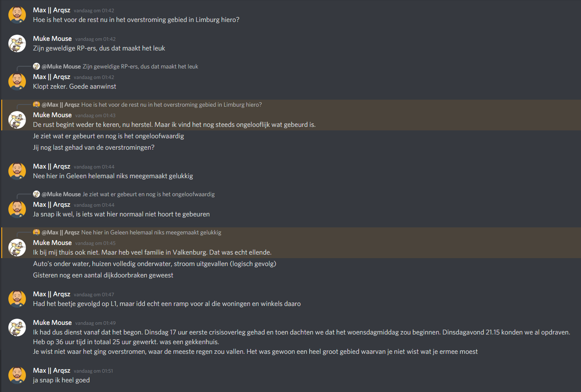Click @Muke Mouse mention above "Ja snap ik wel"
The image size is (581, 392).
pos(61,194)
